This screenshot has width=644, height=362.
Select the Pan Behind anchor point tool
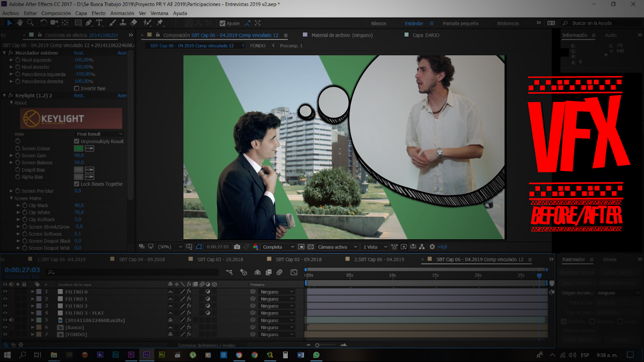(x=65, y=23)
